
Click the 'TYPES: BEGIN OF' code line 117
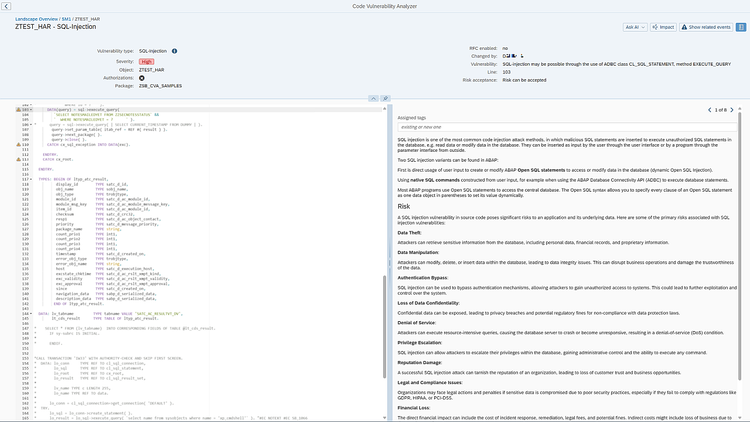coord(73,179)
